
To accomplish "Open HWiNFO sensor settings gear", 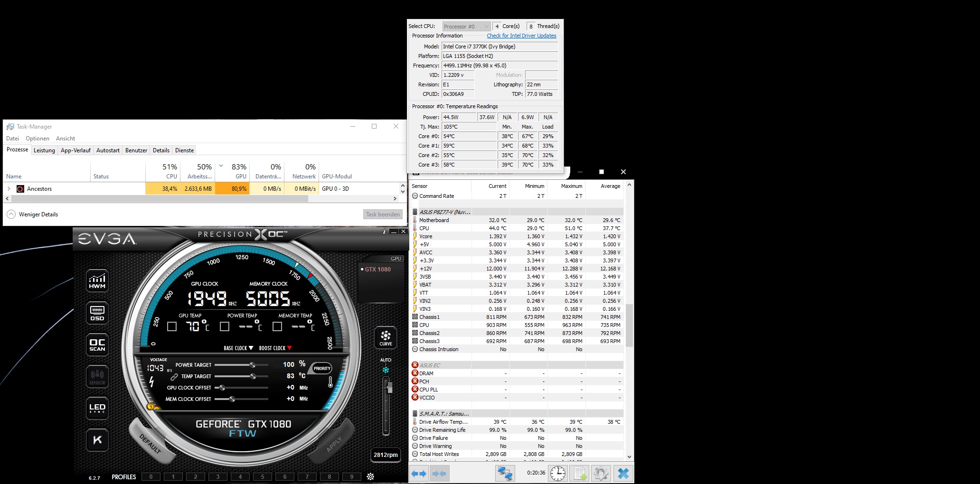I will click(601, 474).
